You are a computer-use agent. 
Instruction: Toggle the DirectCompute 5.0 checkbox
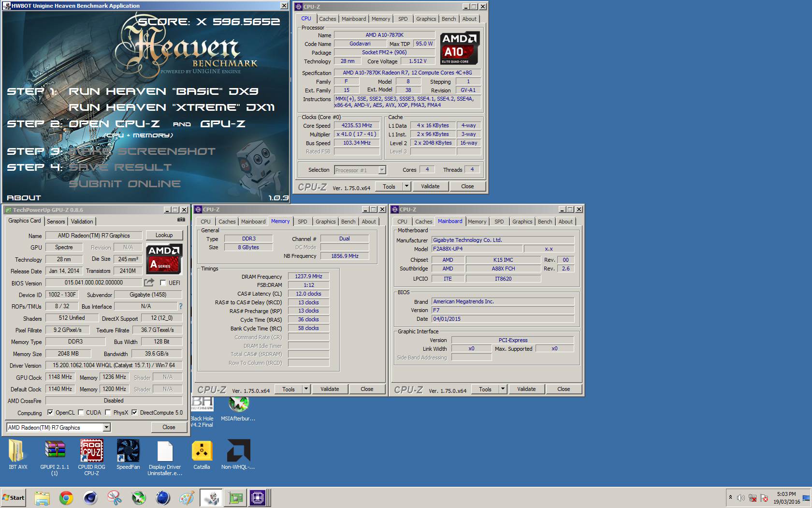[134, 413]
